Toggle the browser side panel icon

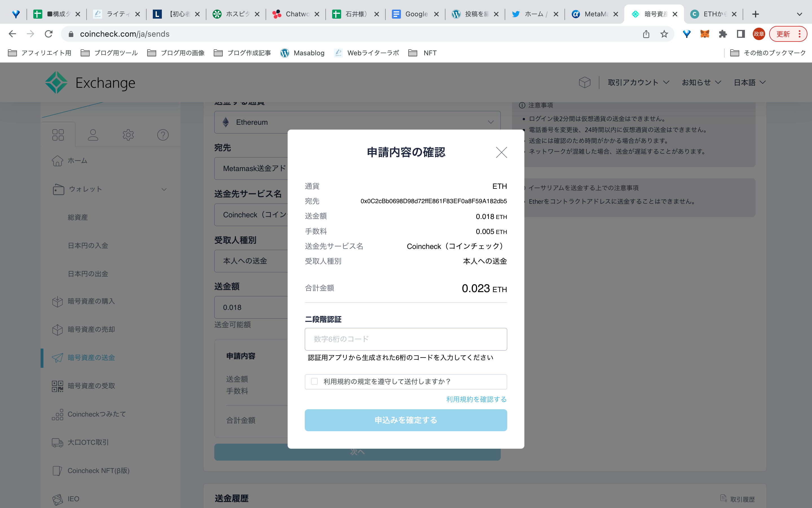(741, 34)
